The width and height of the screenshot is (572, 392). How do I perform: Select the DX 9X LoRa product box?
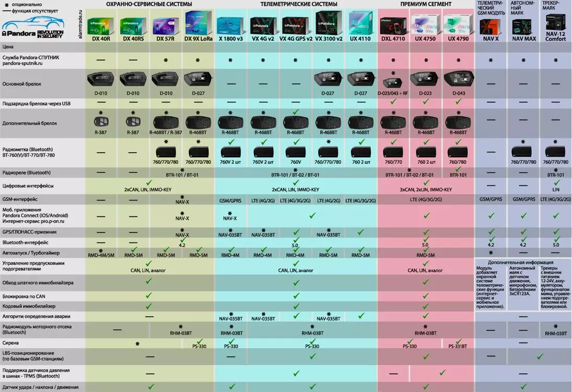[x=198, y=22]
